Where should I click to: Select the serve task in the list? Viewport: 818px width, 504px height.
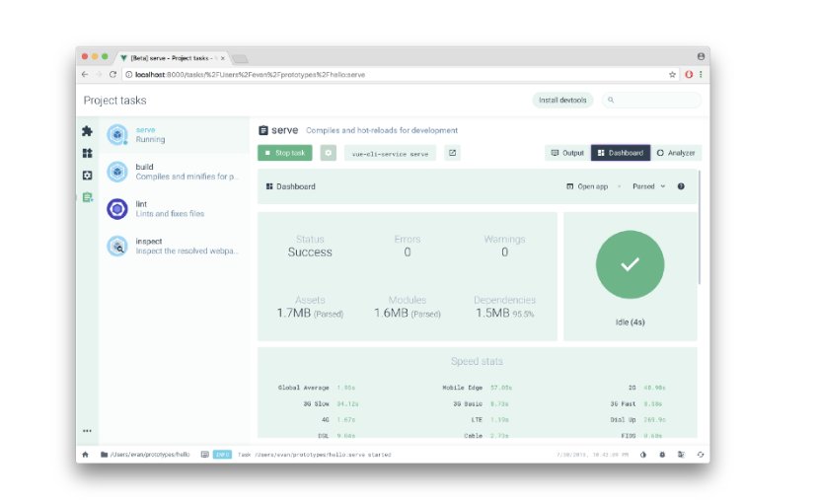click(x=175, y=134)
